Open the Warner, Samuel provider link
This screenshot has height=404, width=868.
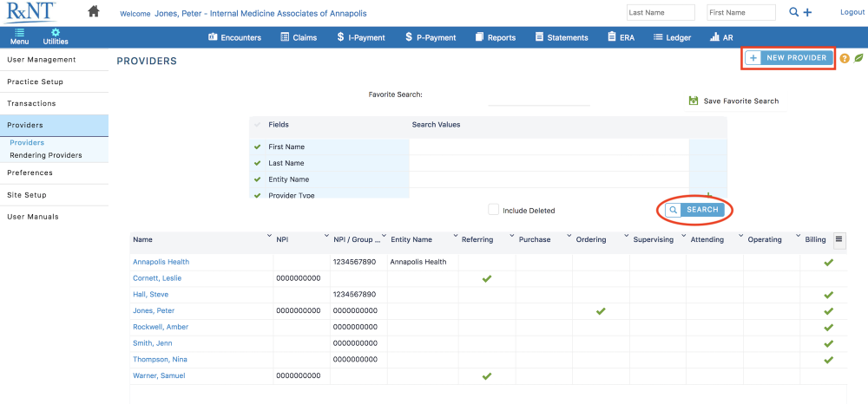coord(159,375)
